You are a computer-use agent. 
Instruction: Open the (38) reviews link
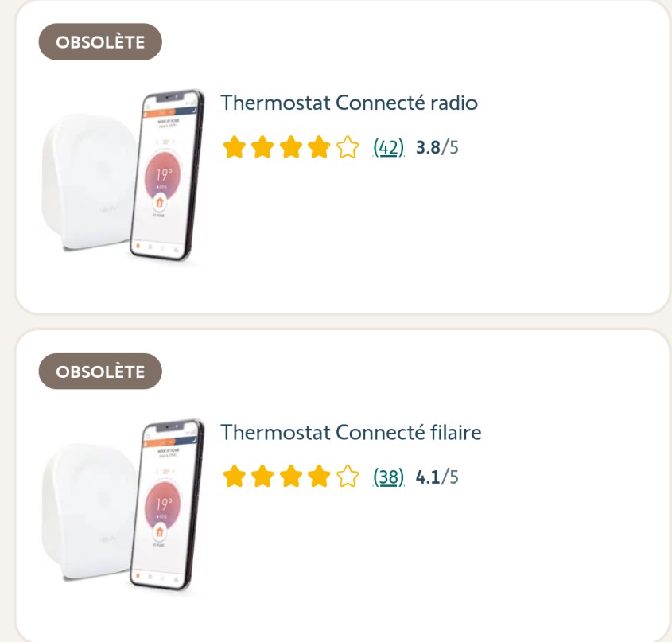click(x=389, y=477)
